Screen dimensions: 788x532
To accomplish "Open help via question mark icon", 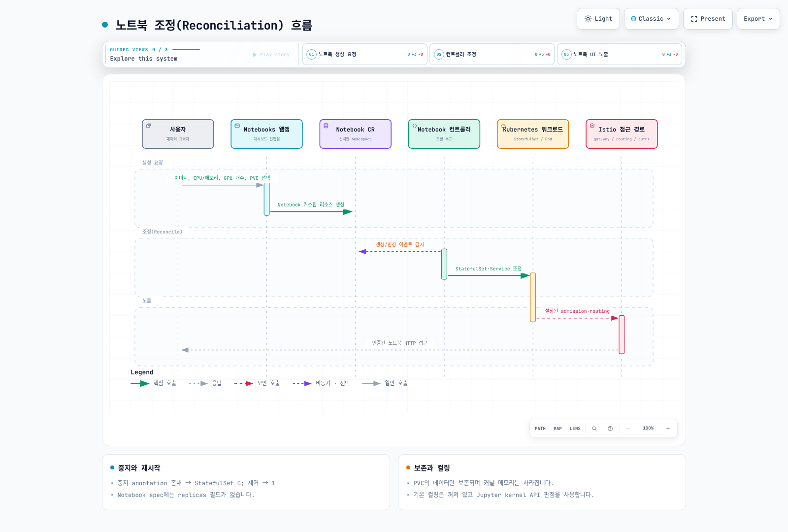I will [610, 429].
